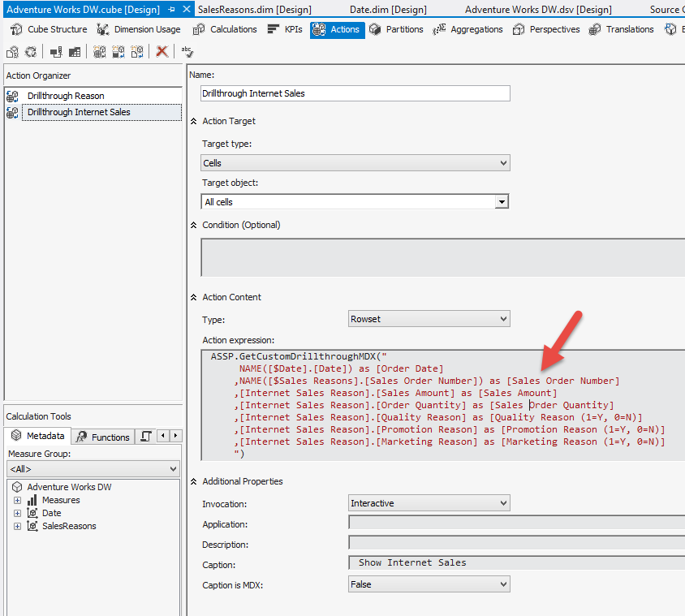Click the Action Organizer pane header
This screenshot has width=685, height=616.
tap(93, 75)
